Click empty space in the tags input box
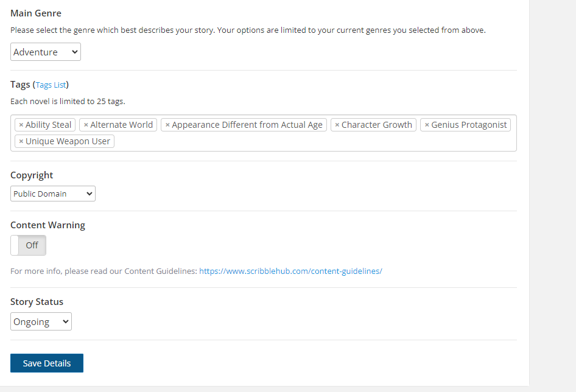 coord(304,142)
